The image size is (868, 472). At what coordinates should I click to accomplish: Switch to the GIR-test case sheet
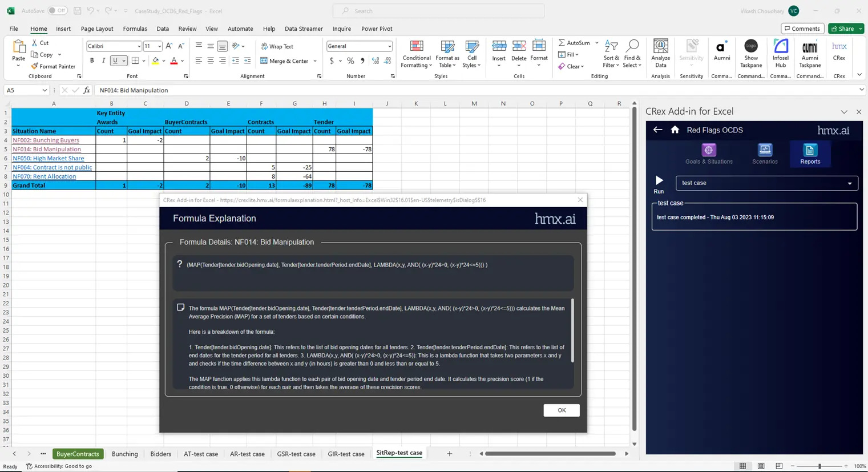click(346, 454)
